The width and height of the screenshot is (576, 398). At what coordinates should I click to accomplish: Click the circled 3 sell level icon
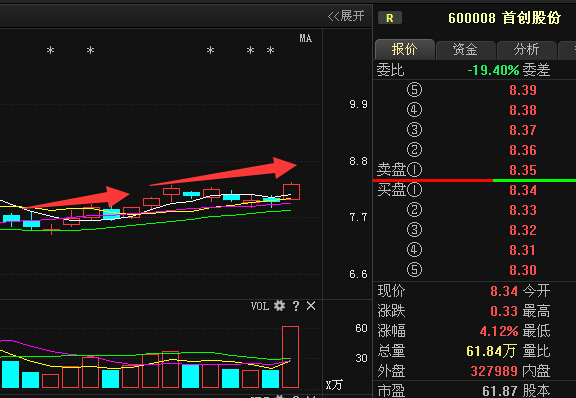pyautogui.click(x=414, y=130)
